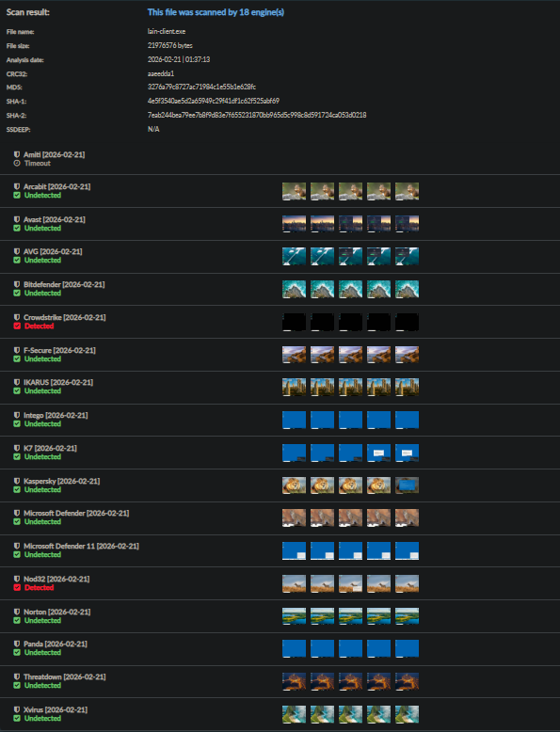Viewport: 560px width, 732px height.
Task: View the first black Crowdstrike thumbnail
Action: coord(295,322)
